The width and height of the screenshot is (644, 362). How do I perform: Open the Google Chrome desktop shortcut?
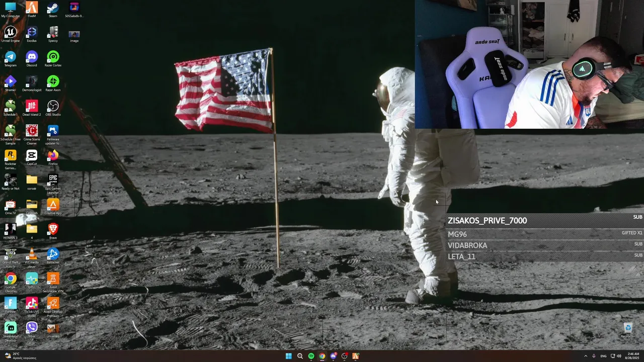[x=11, y=282]
